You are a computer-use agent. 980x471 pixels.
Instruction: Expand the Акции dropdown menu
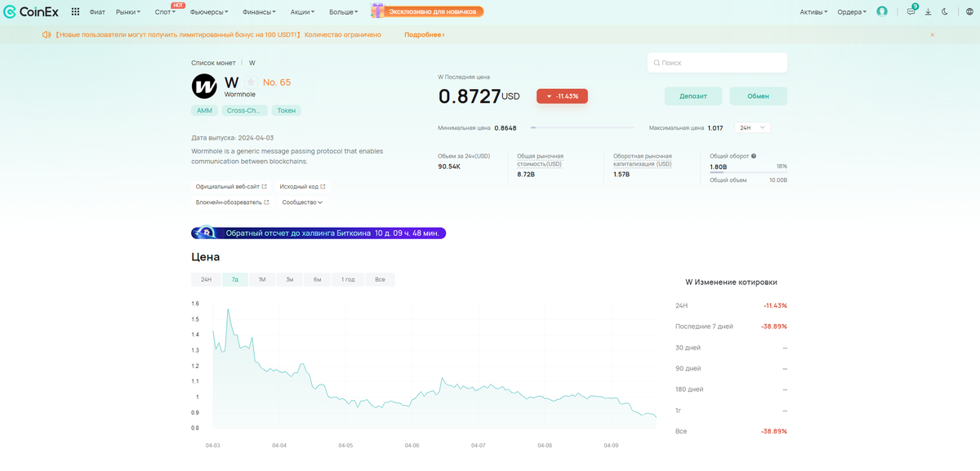point(304,12)
